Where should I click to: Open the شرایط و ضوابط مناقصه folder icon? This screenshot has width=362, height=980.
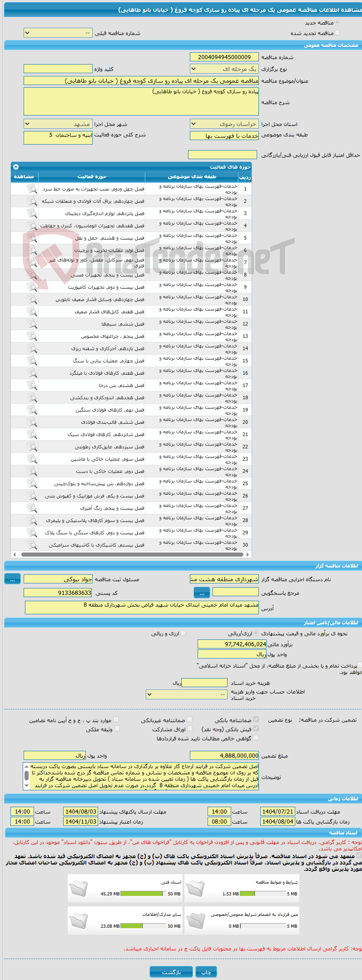point(195,888)
